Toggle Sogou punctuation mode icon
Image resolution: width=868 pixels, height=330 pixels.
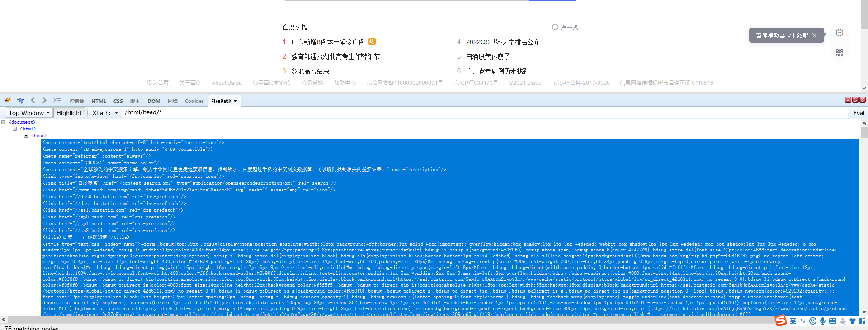pyautogui.click(x=803, y=321)
